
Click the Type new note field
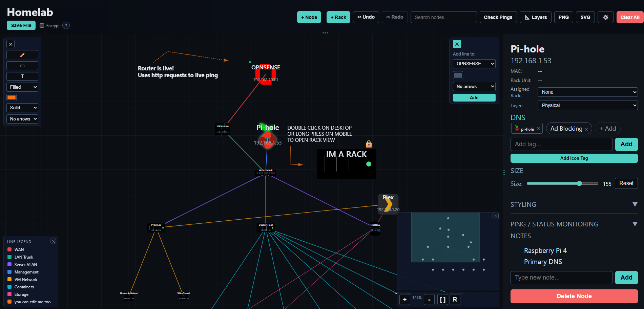[561, 278]
